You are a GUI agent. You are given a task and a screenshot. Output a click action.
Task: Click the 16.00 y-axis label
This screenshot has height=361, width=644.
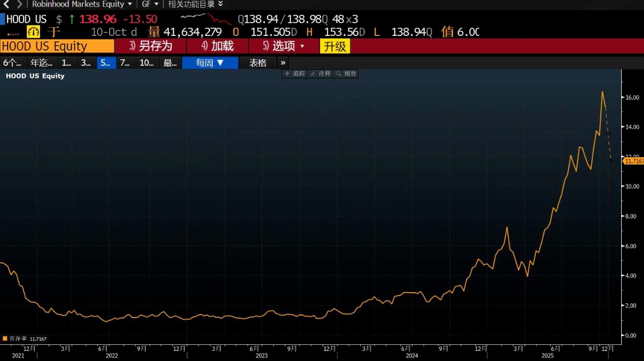coord(633,97)
